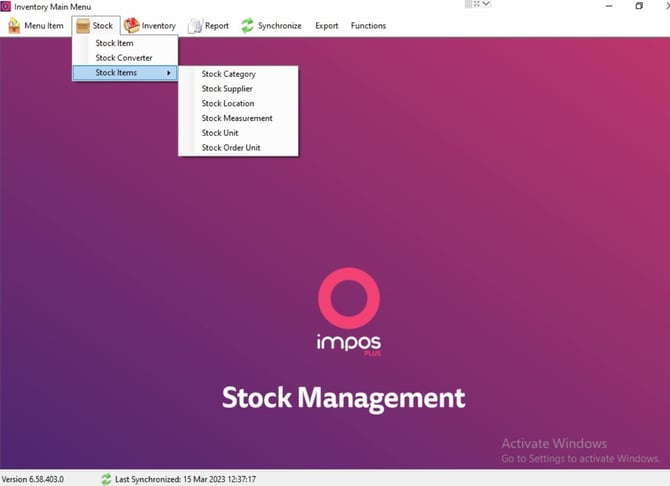Select Stock Measurement option
The image size is (670, 486).
pos(238,118)
